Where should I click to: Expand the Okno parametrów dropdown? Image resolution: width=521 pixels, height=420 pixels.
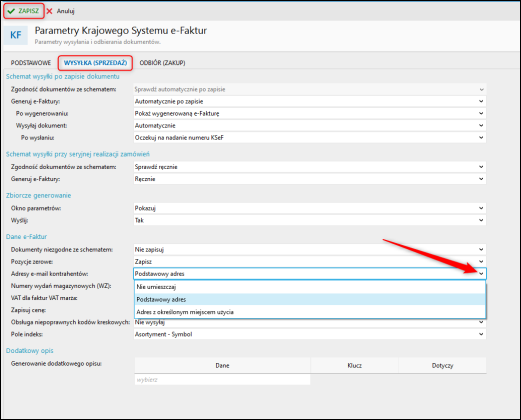click(310, 208)
